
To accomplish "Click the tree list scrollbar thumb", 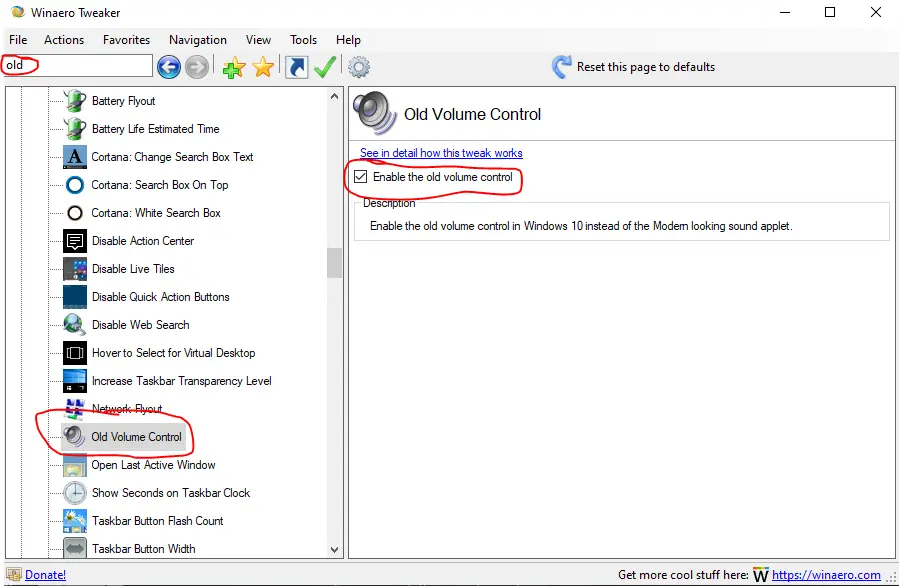I will (x=334, y=263).
